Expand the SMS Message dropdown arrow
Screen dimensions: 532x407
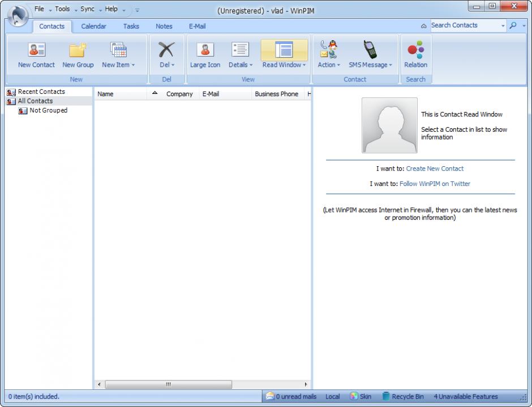391,65
